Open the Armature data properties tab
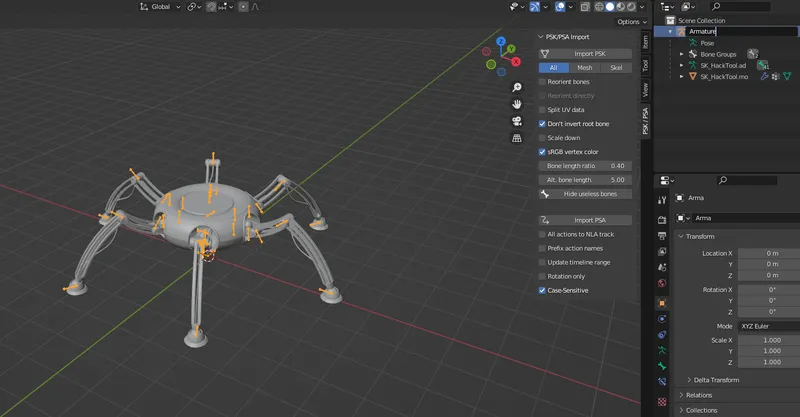The image size is (800, 417). pos(662,350)
